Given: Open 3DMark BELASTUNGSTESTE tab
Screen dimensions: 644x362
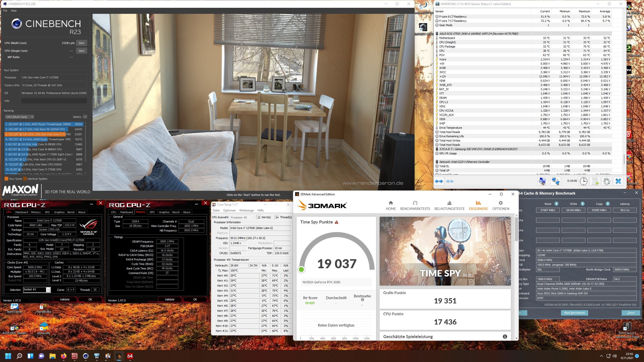Looking at the screenshot, I should (449, 206).
